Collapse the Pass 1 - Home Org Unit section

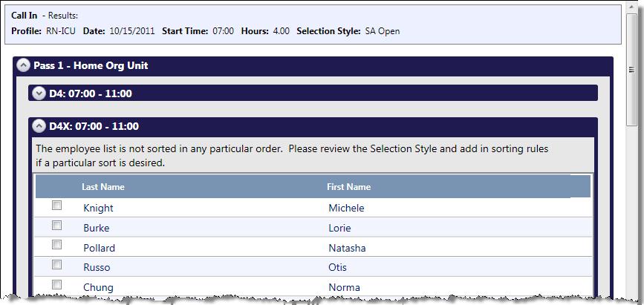pyautogui.click(x=24, y=65)
